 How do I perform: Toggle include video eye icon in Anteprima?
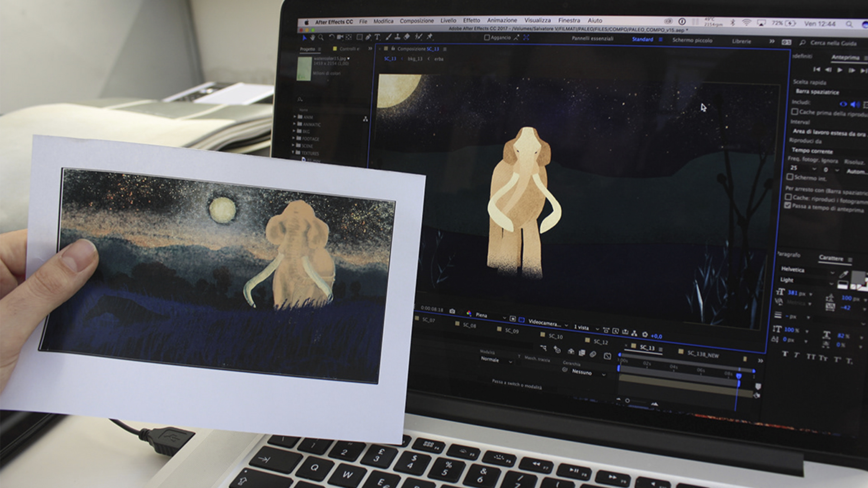pos(843,104)
